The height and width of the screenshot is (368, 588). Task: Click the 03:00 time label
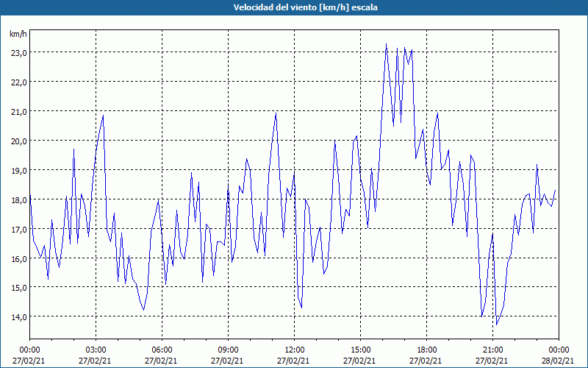coord(96,350)
